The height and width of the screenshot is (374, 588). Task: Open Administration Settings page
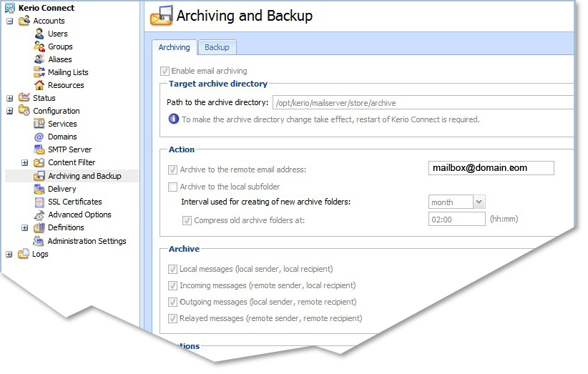pyautogui.click(x=87, y=241)
